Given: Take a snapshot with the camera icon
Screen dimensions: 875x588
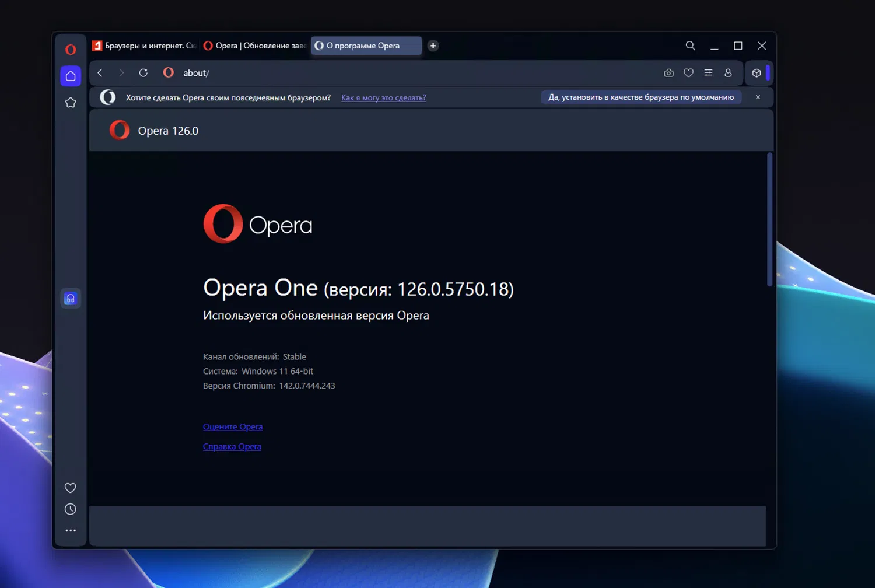Looking at the screenshot, I should coord(668,73).
